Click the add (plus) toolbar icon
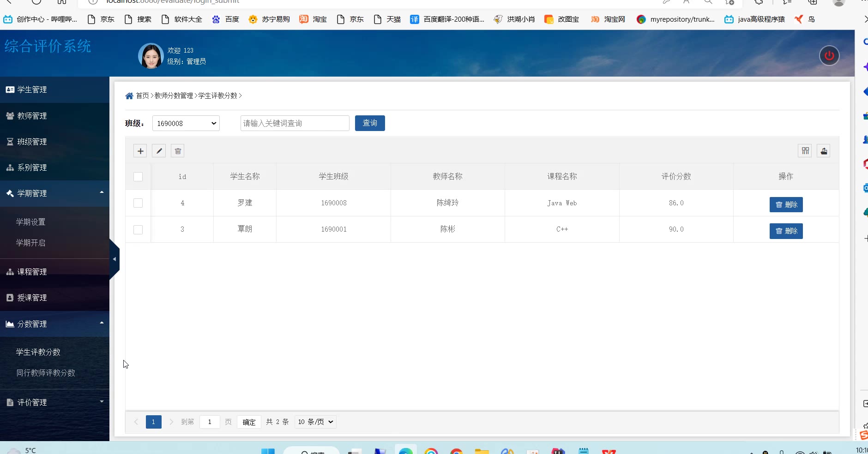 click(x=140, y=151)
